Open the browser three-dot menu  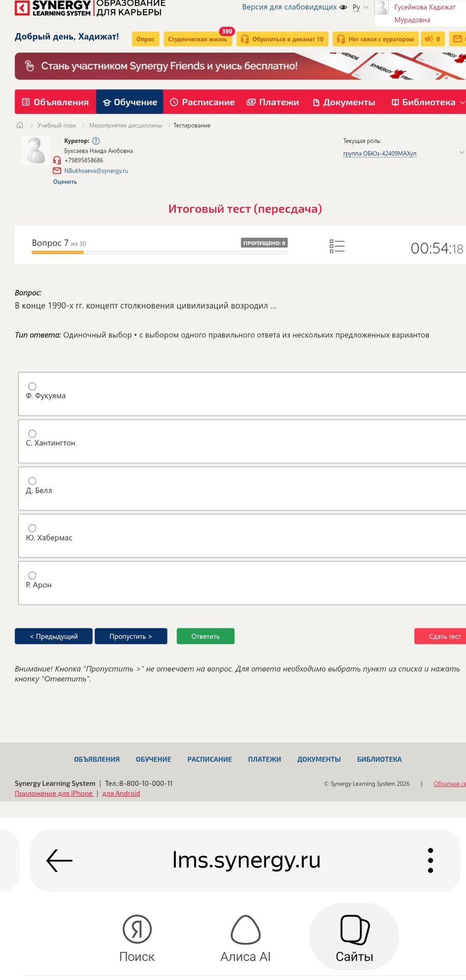430,860
